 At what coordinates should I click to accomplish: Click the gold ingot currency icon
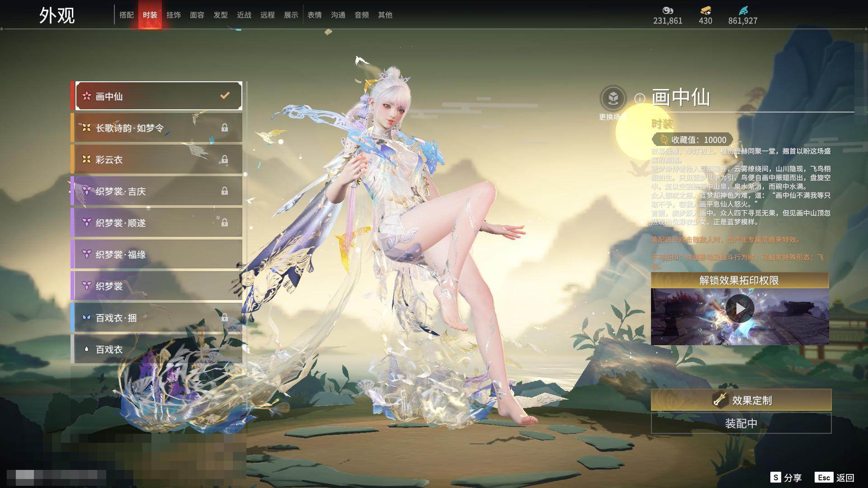point(705,10)
